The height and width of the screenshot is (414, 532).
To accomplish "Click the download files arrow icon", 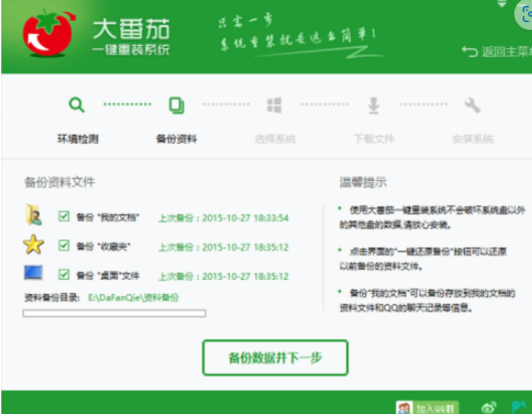I will pos(373,106).
